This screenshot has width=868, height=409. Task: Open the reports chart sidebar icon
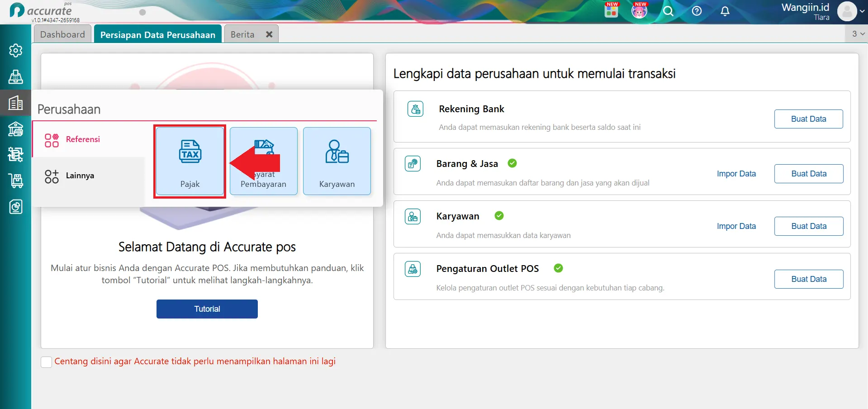[16, 207]
